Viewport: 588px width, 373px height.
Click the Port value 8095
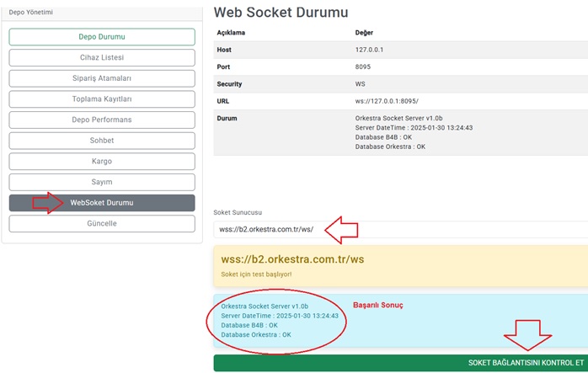pos(365,67)
